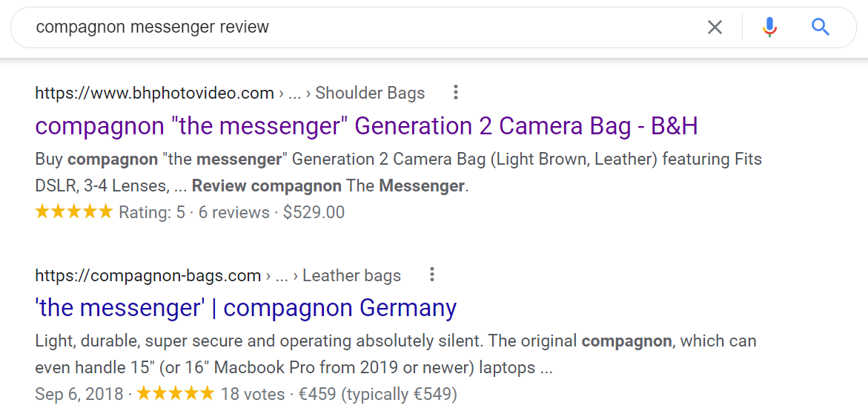Click the star rating on the compagnon Germany result
Image resolution: width=868 pixels, height=417 pixels.
[x=175, y=394]
